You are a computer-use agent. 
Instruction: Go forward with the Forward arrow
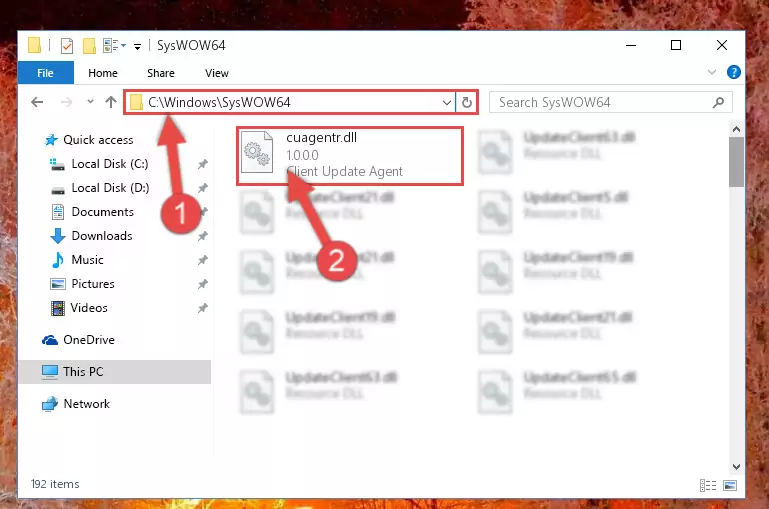click(x=66, y=102)
